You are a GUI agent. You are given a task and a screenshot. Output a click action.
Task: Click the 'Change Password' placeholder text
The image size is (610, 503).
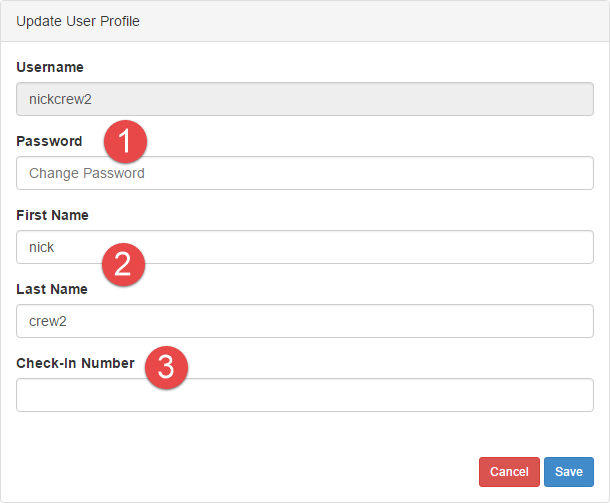87,173
